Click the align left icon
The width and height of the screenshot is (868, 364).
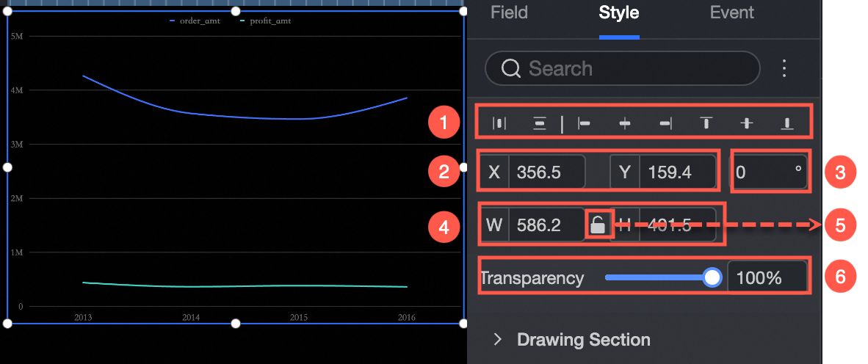[x=584, y=123]
